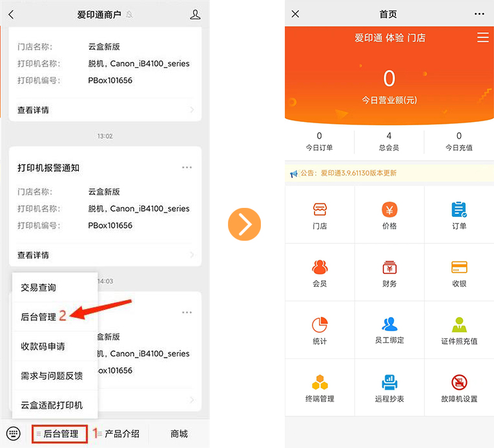Click PBox101656 in the top card

(110, 80)
